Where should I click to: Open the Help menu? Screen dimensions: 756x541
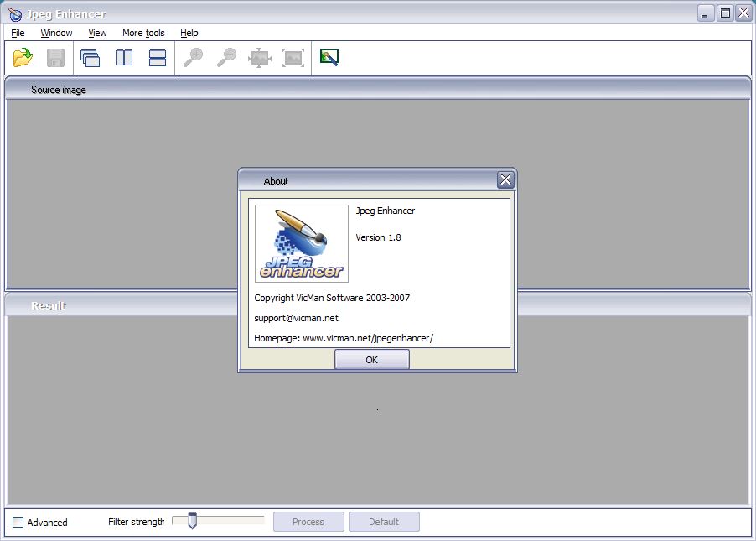(x=189, y=33)
